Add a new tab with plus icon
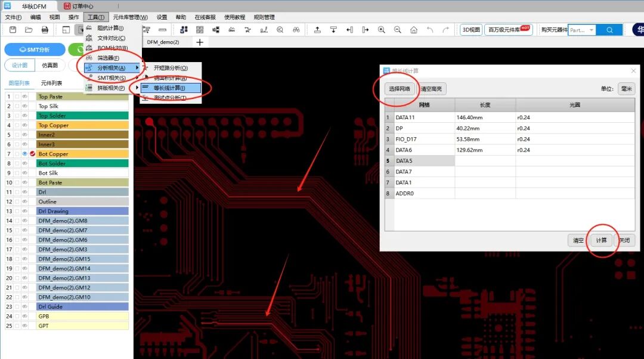Screen dimensions: 644x359 pos(200,42)
